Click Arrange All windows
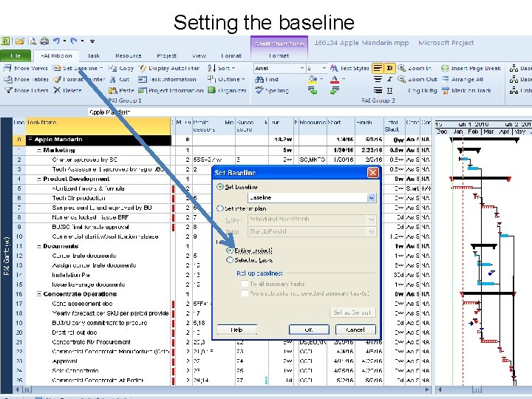The image size is (532, 399). coord(462,79)
